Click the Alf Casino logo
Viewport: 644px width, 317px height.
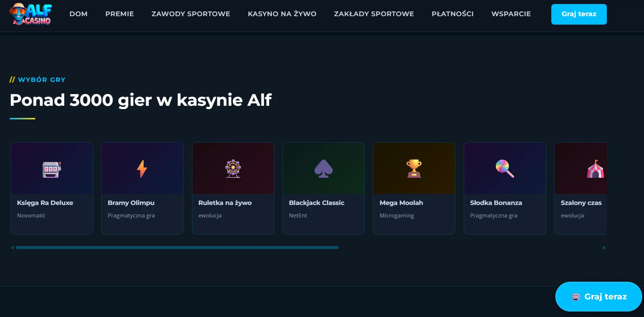click(x=31, y=14)
